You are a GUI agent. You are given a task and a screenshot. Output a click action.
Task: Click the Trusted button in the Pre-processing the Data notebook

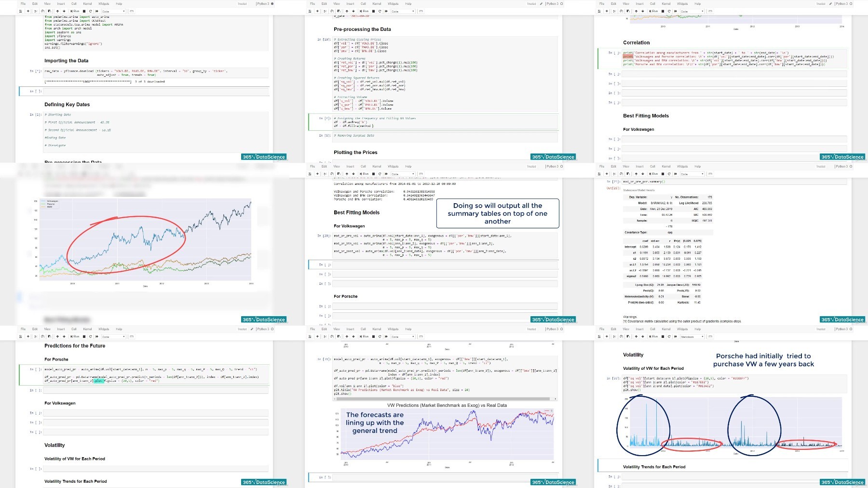pos(531,4)
